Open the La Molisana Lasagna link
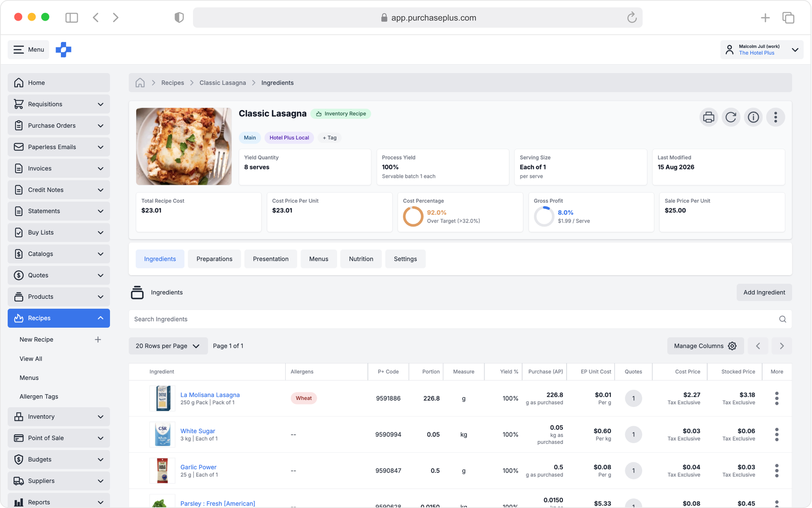 pos(210,395)
